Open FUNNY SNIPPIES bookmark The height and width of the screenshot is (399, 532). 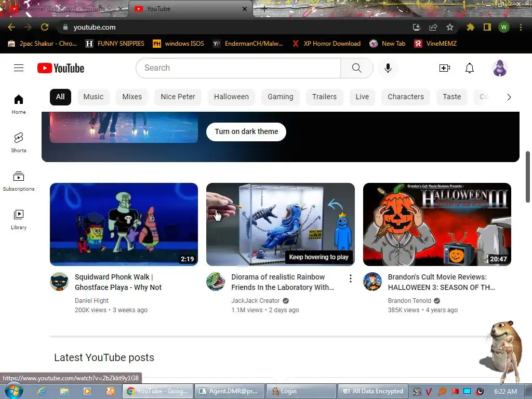[115, 44]
